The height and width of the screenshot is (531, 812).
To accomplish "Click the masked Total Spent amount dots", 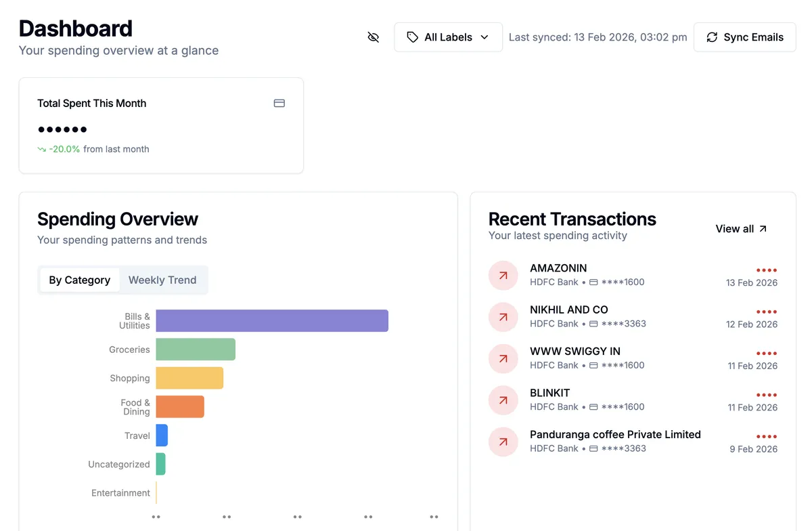I will (x=62, y=129).
